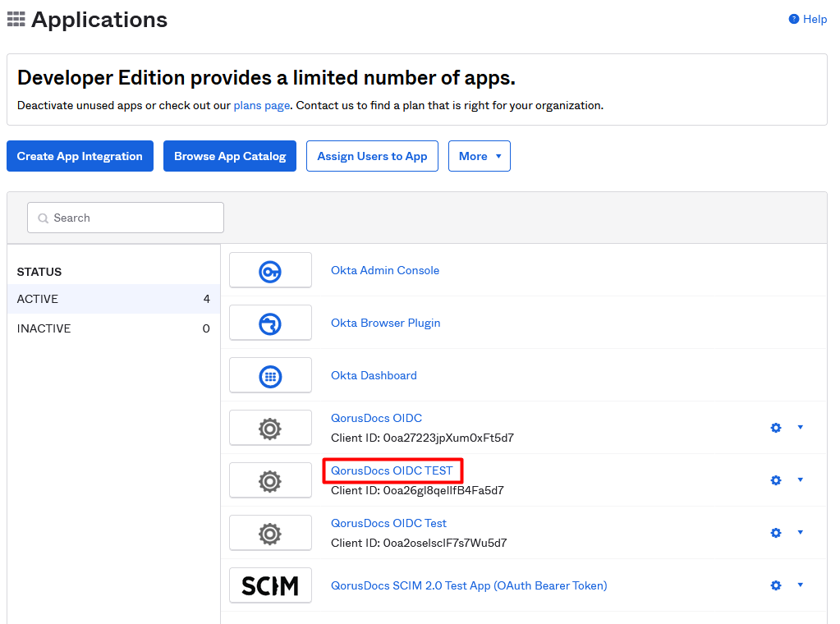Screen dimensions: 840x624
Task: Click Browse App Catalog button
Action: coord(230,156)
